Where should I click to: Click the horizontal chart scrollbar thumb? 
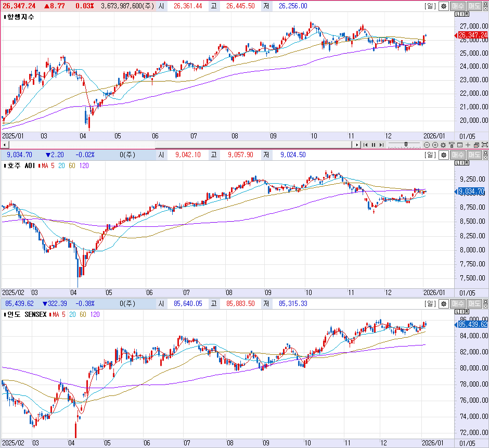point(253,145)
